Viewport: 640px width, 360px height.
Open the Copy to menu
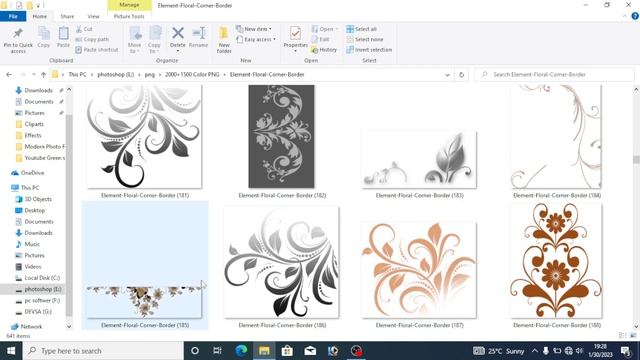154,39
